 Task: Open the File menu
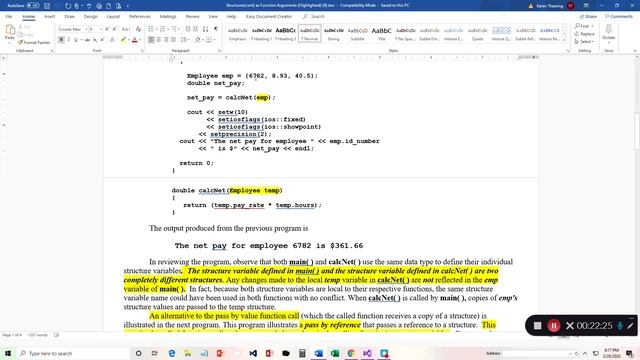point(9,17)
